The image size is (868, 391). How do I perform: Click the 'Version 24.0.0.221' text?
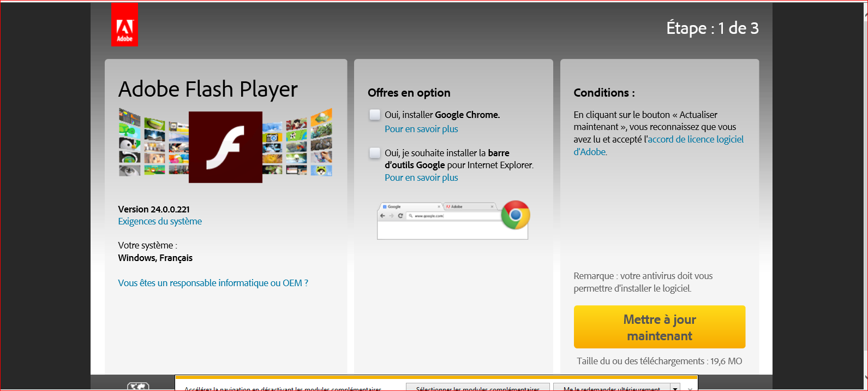click(154, 209)
